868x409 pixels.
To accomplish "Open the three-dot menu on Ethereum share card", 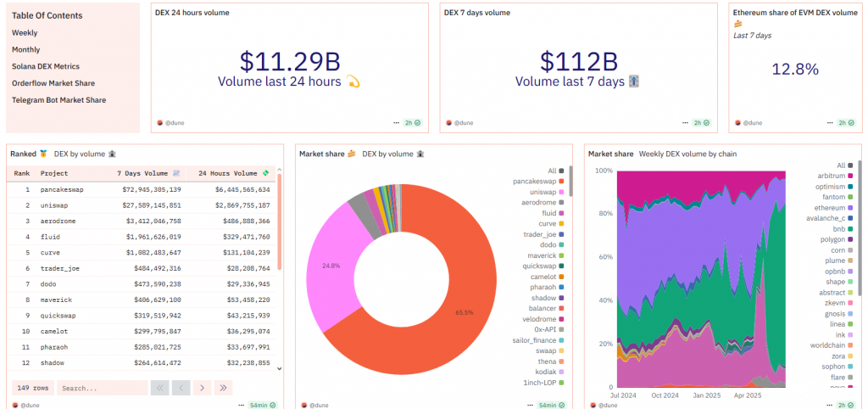I will [x=829, y=122].
